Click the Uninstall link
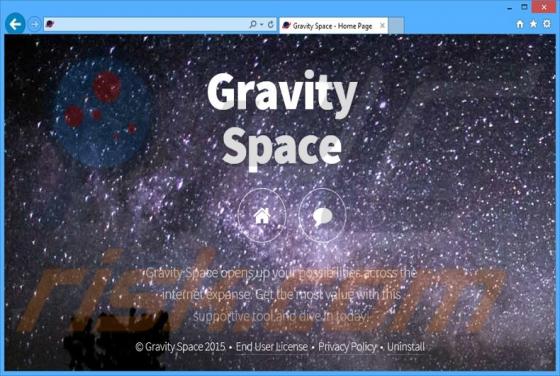The image size is (560, 376). pyautogui.click(x=406, y=346)
